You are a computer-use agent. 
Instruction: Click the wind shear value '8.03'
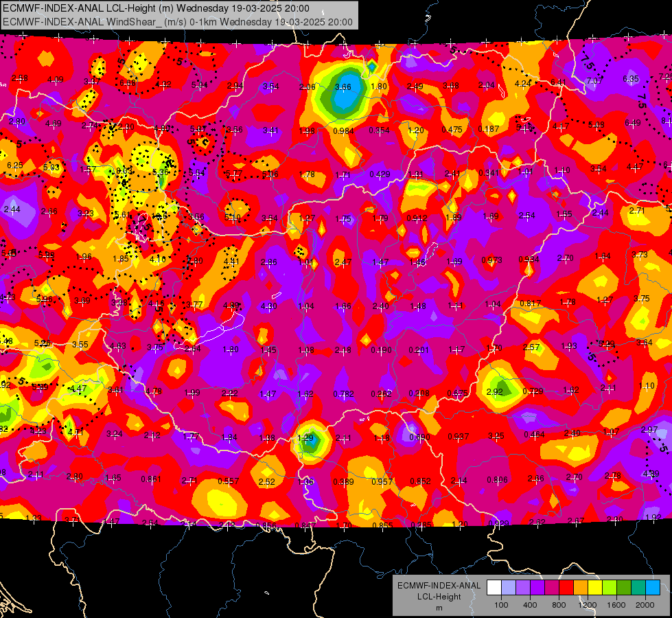[x=124, y=171]
